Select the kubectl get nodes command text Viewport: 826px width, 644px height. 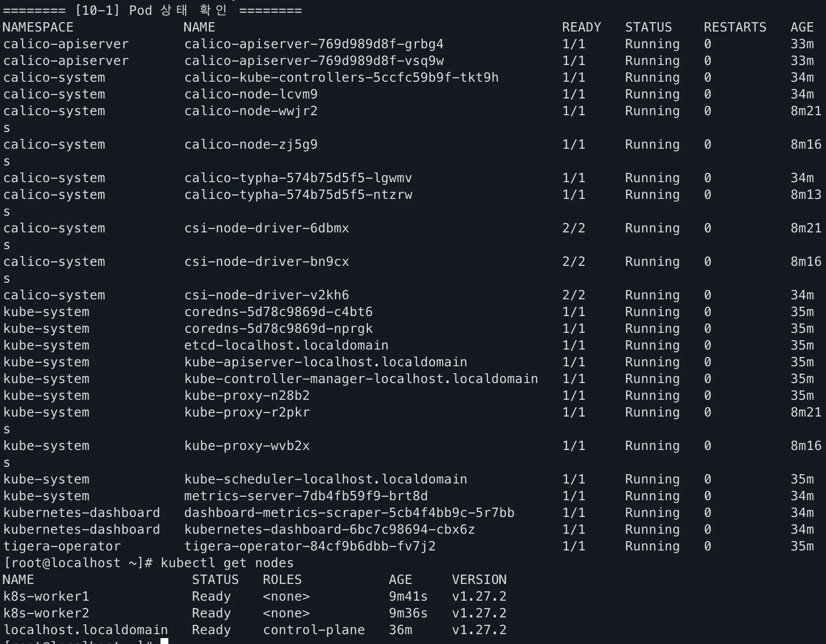pyautogui.click(x=227, y=563)
